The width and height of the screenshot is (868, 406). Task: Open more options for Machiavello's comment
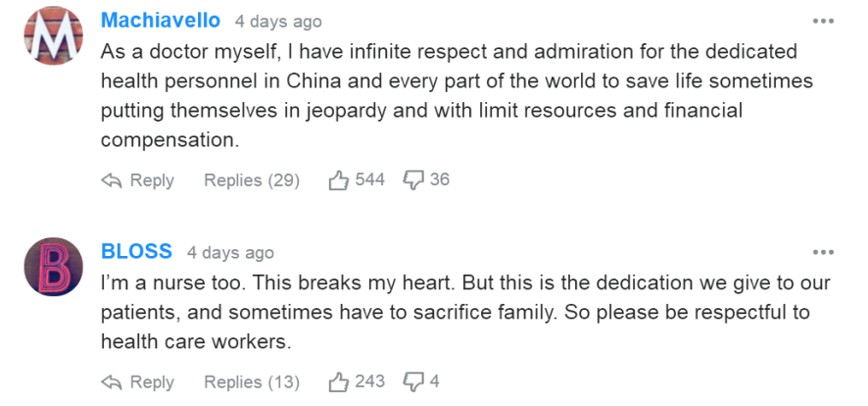pyautogui.click(x=823, y=21)
